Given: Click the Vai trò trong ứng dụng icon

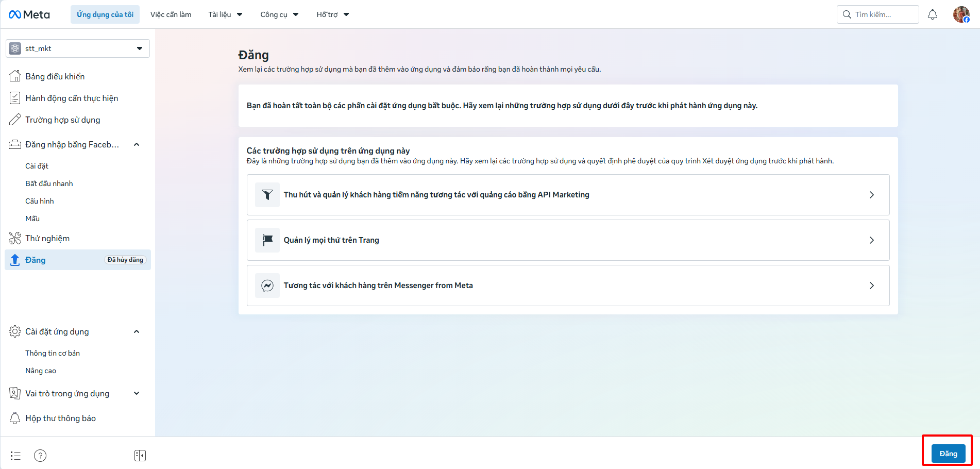Looking at the screenshot, I should click(15, 393).
